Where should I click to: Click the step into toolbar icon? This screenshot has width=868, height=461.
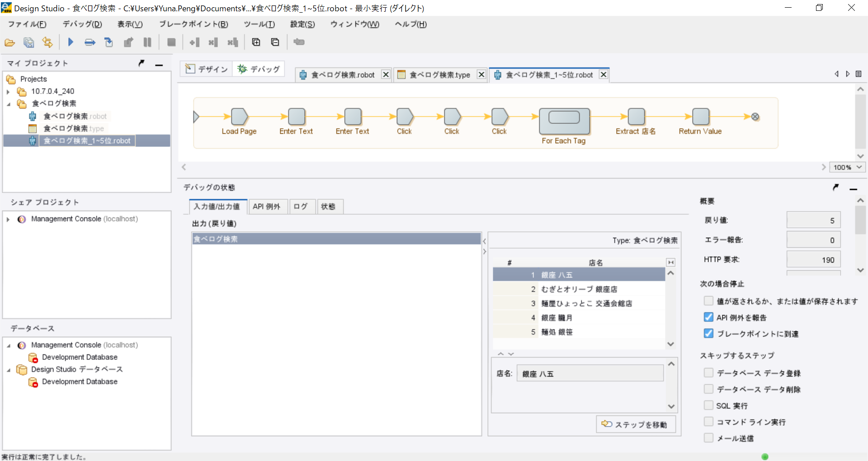pyautogui.click(x=108, y=42)
